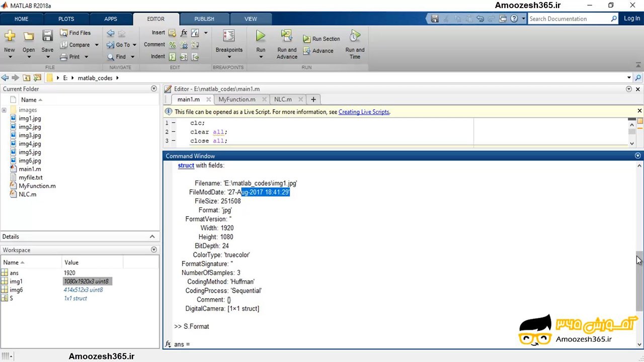Close the main1.m editor tab
The height and width of the screenshot is (362, 644).
[x=208, y=100]
